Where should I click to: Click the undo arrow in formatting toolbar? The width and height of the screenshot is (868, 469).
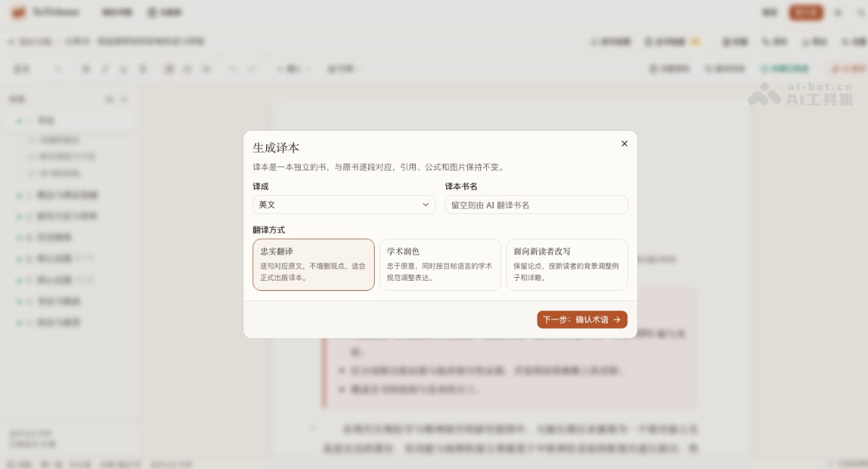[x=232, y=69]
